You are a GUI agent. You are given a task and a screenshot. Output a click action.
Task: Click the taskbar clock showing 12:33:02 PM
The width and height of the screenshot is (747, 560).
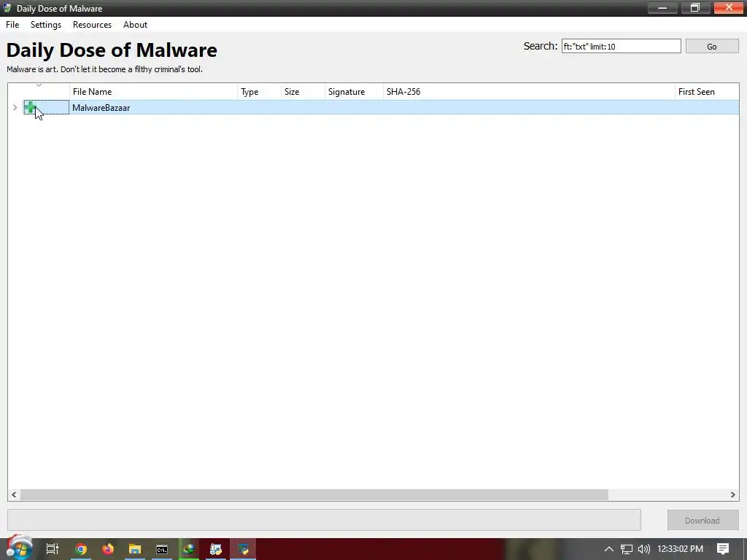point(681,549)
